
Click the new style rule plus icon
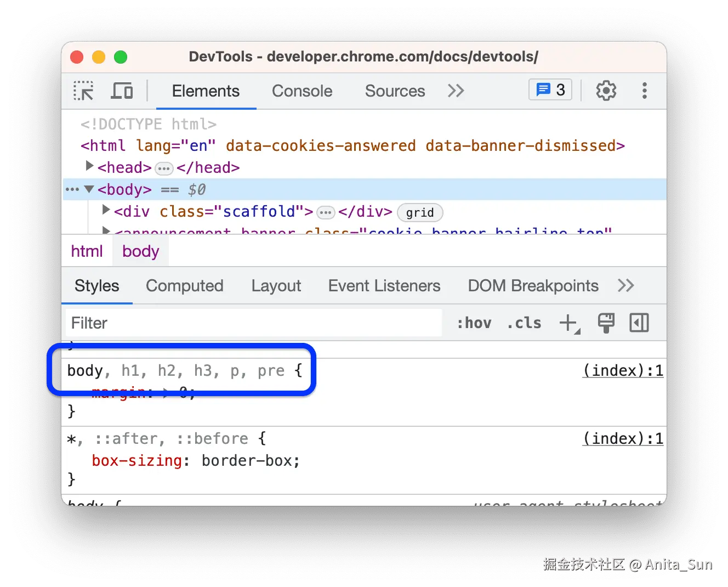(570, 323)
